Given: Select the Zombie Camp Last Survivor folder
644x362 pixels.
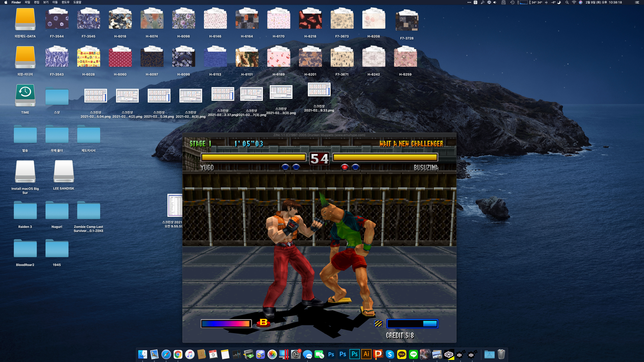Looking at the screenshot, I should pos(89,210).
